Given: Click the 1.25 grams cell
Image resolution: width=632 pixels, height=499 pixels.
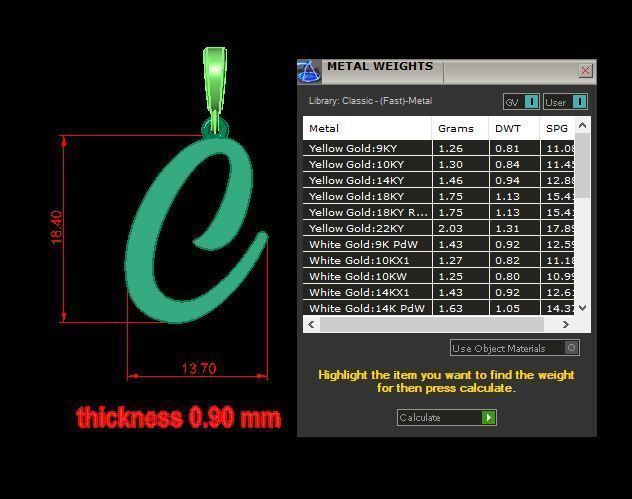Looking at the screenshot, I should (x=460, y=276).
